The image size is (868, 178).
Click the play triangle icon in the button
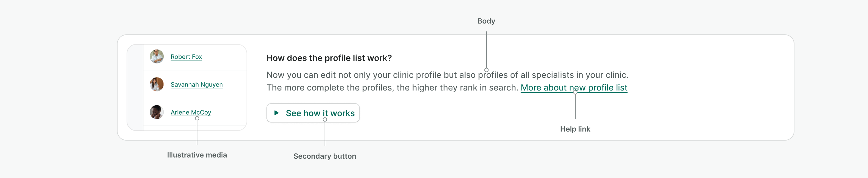(276, 113)
